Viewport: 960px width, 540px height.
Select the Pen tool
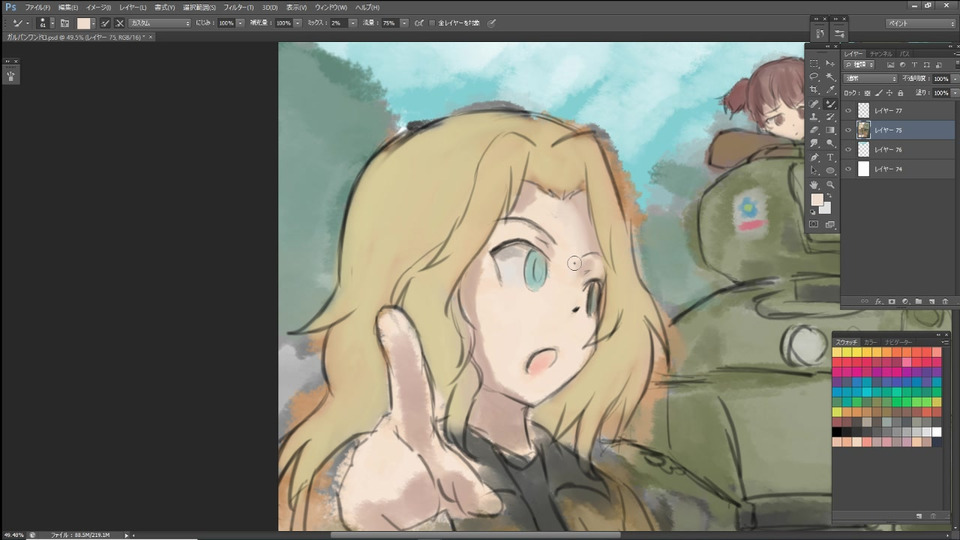pos(814,157)
